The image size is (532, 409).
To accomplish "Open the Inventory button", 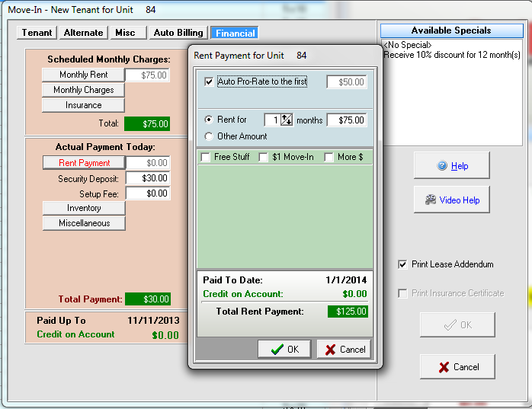I will click(x=84, y=208).
